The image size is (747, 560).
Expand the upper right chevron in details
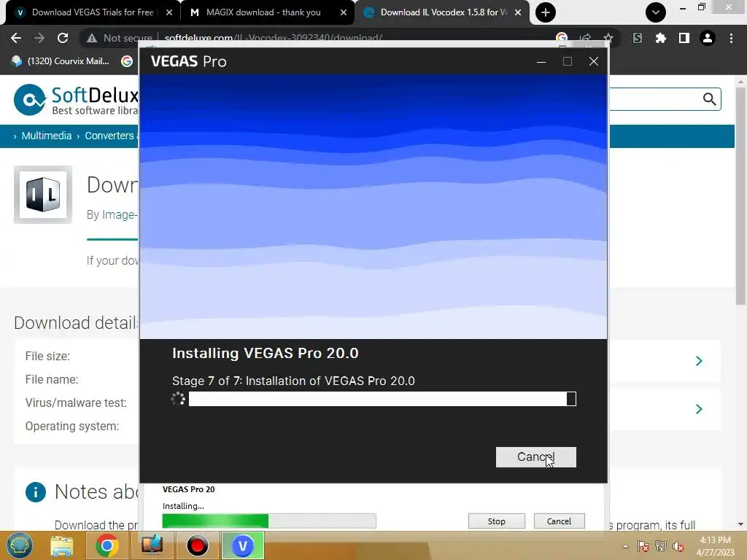click(699, 361)
